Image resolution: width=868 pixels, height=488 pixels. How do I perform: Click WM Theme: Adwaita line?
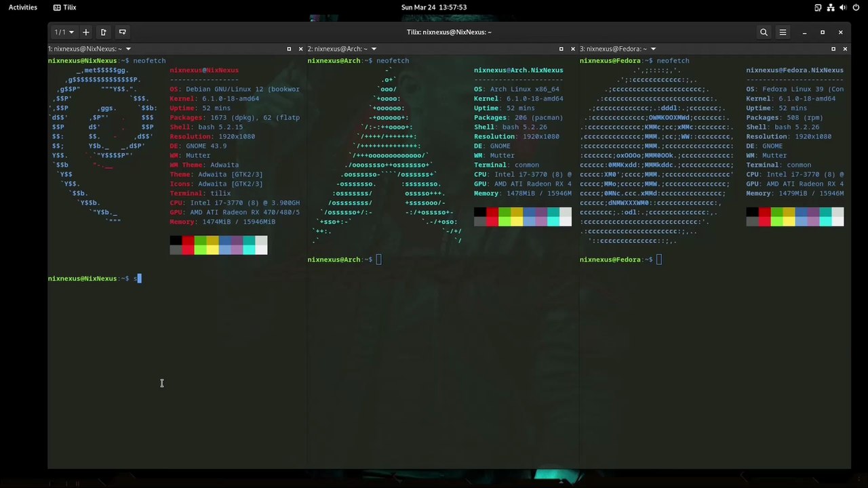[204, 165]
